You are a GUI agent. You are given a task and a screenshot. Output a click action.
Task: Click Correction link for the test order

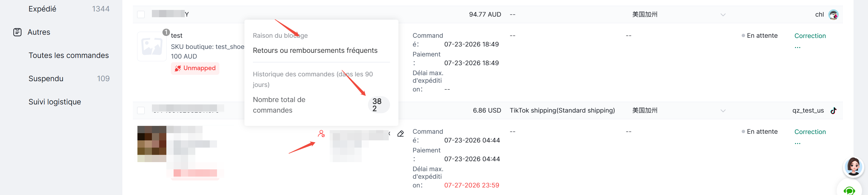810,36
